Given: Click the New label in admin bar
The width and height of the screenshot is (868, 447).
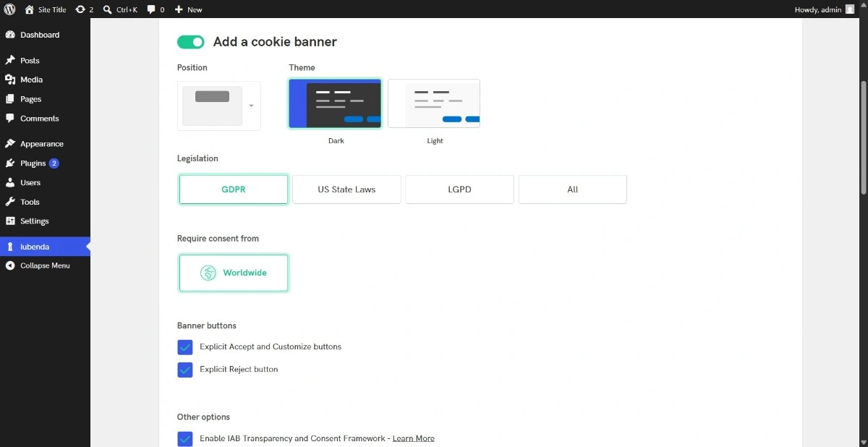Looking at the screenshot, I should point(195,9).
